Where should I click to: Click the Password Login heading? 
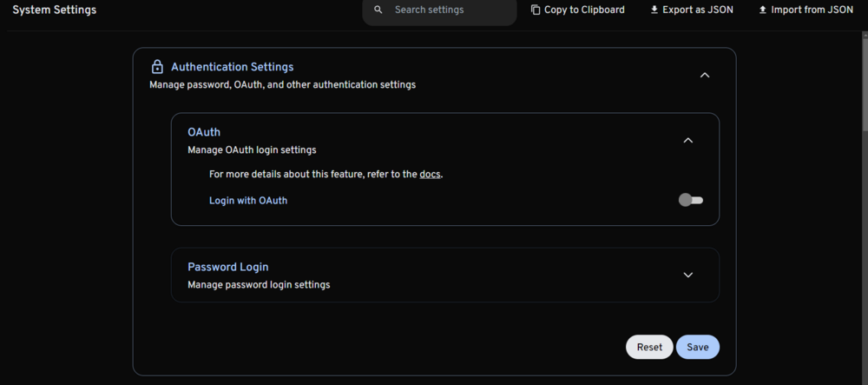tap(228, 267)
